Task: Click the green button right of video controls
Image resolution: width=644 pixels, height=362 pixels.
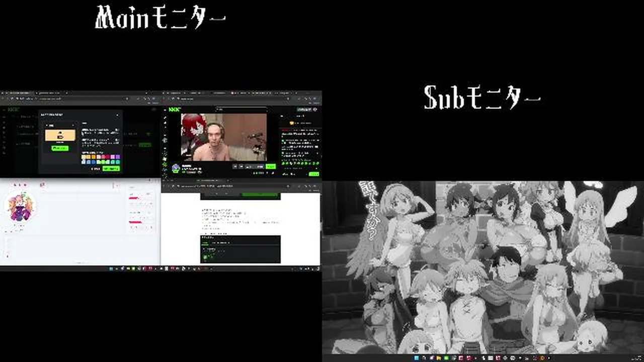Action: (x=271, y=166)
